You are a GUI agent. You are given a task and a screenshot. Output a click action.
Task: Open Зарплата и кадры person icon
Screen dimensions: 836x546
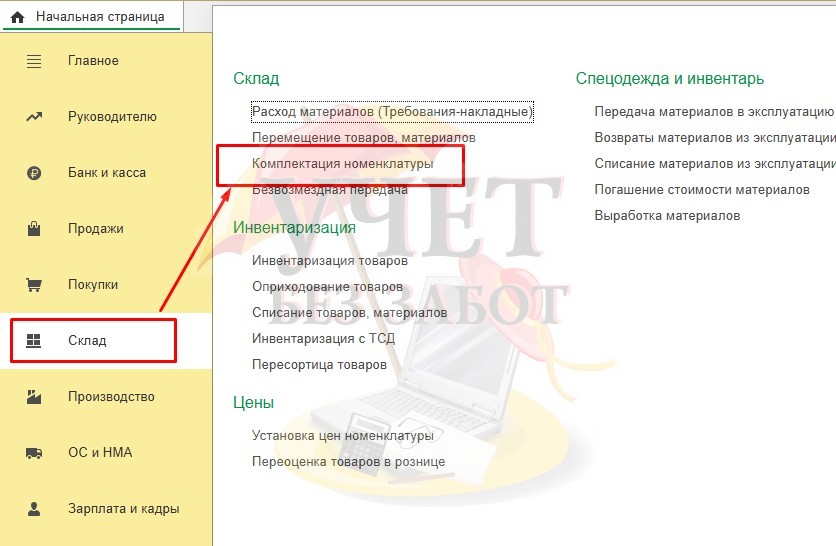[34, 509]
